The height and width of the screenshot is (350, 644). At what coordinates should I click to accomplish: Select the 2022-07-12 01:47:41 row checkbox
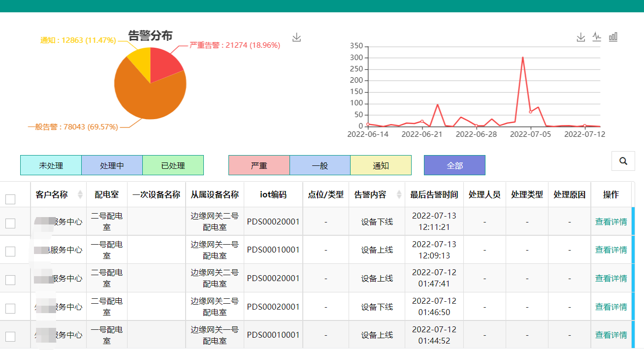pos(10,280)
